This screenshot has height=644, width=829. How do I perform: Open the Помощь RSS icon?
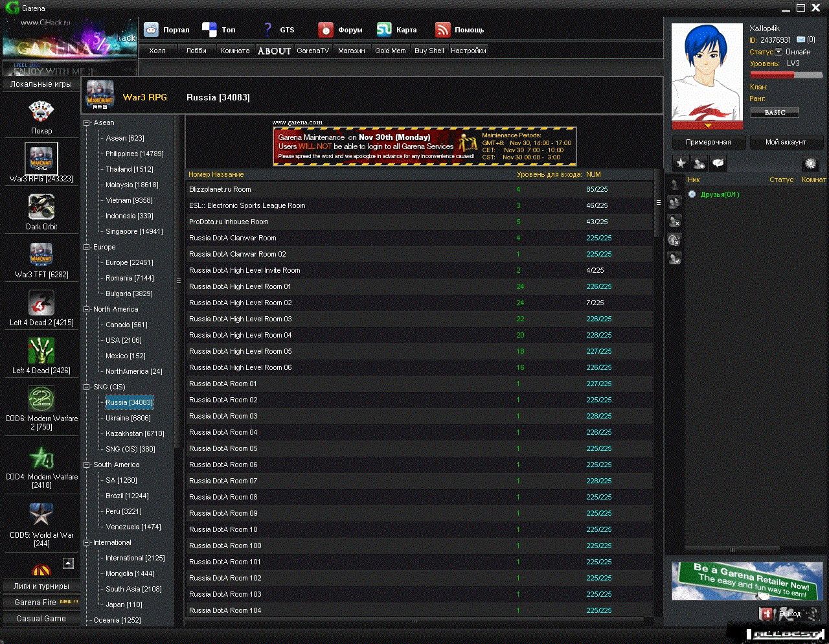442,30
